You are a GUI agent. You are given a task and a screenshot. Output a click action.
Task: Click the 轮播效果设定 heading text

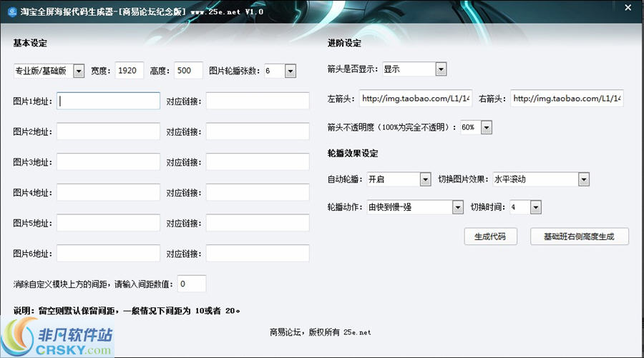353,154
